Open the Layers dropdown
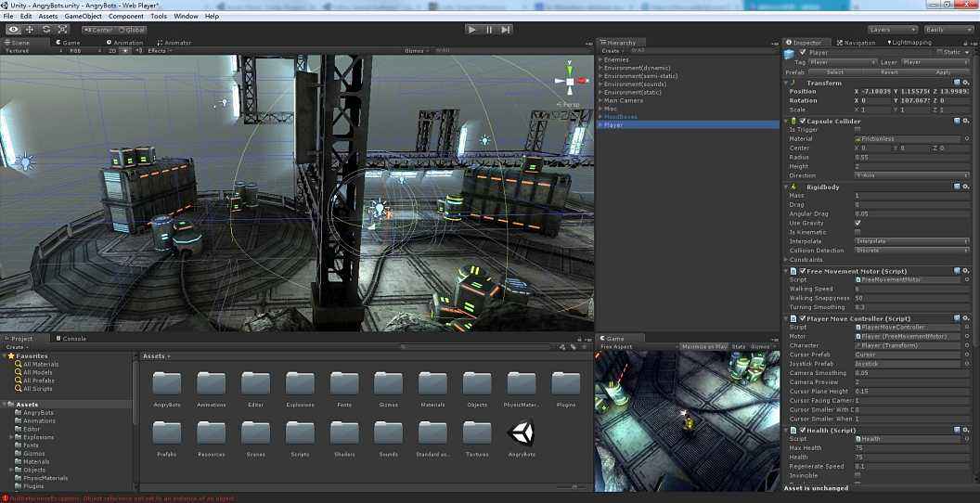The image size is (980, 503). point(892,30)
